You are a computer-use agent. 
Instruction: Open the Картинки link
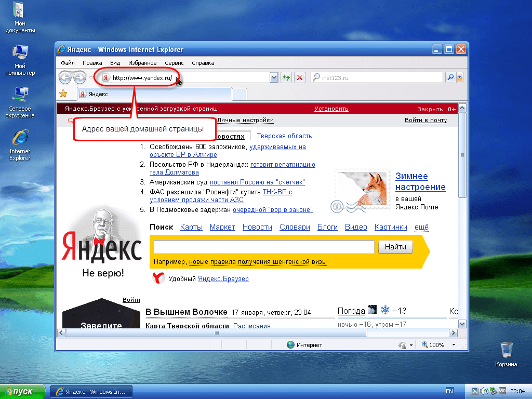click(x=391, y=227)
